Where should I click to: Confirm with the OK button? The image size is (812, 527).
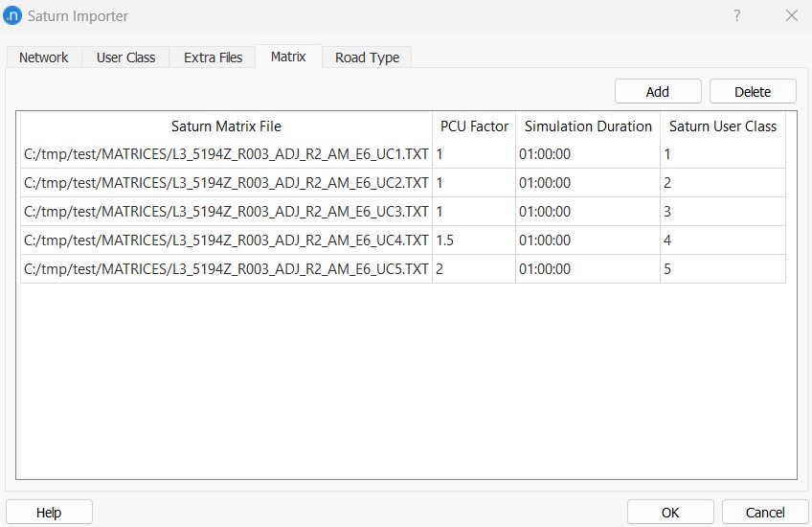pyautogui.click(x=670, y=513)
